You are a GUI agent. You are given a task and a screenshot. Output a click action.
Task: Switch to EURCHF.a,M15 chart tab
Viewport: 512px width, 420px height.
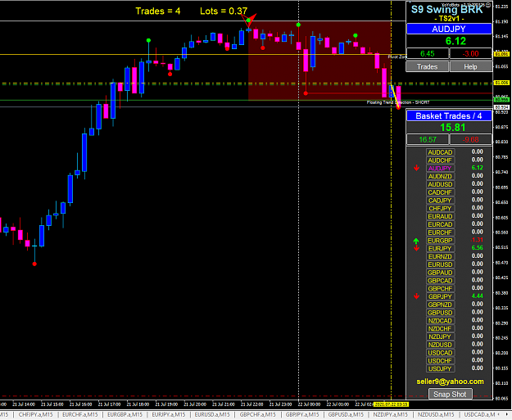(x=79, y=415)
